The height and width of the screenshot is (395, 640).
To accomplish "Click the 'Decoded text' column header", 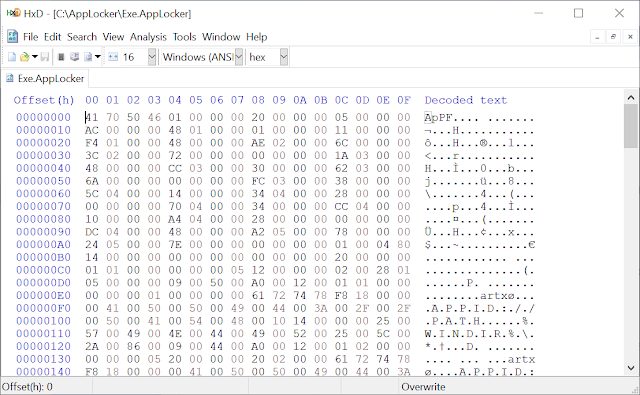I will pyautogui.click(x=466, y=100).
